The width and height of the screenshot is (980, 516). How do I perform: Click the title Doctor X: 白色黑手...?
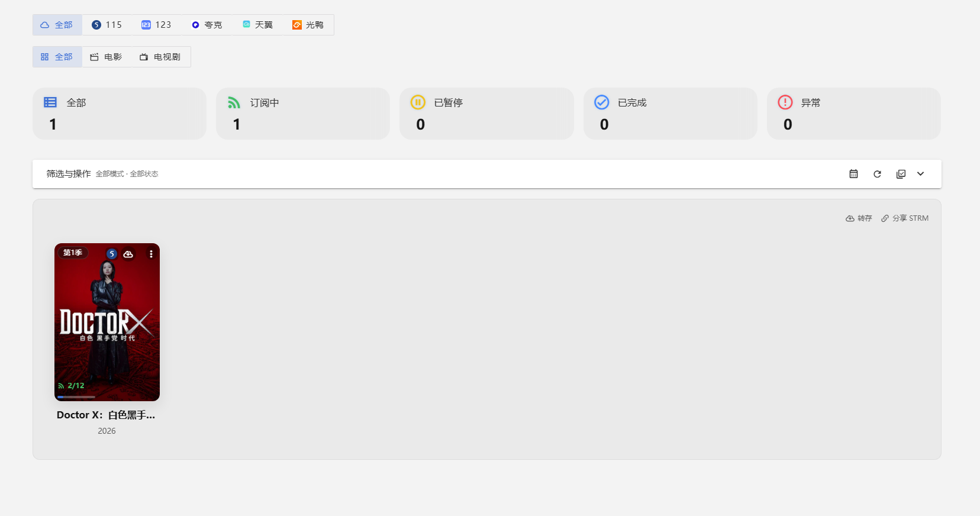pos(106,415)
